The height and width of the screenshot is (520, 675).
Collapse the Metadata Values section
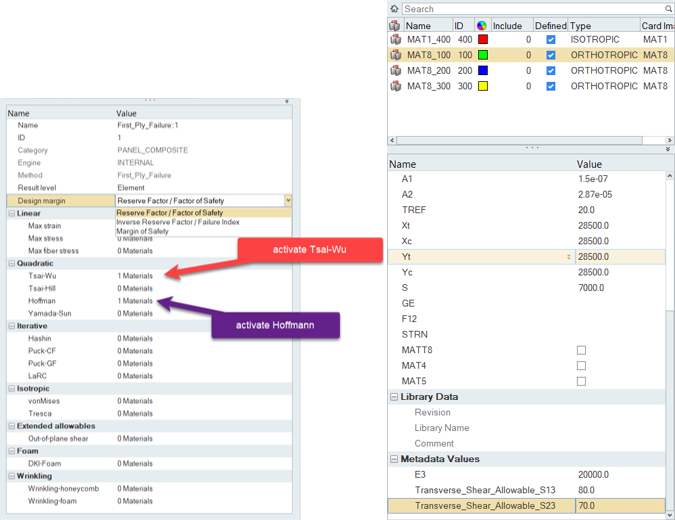[394, 459]
